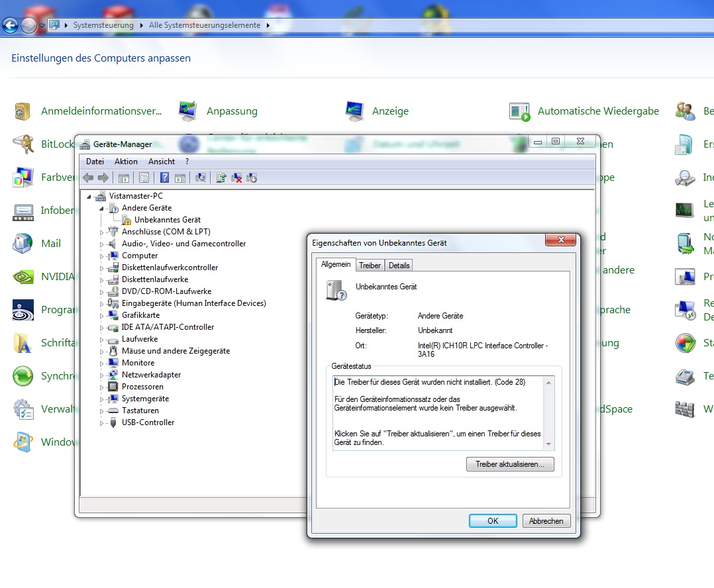
Task: Open the Datei menu
Action: coord(95,162)
